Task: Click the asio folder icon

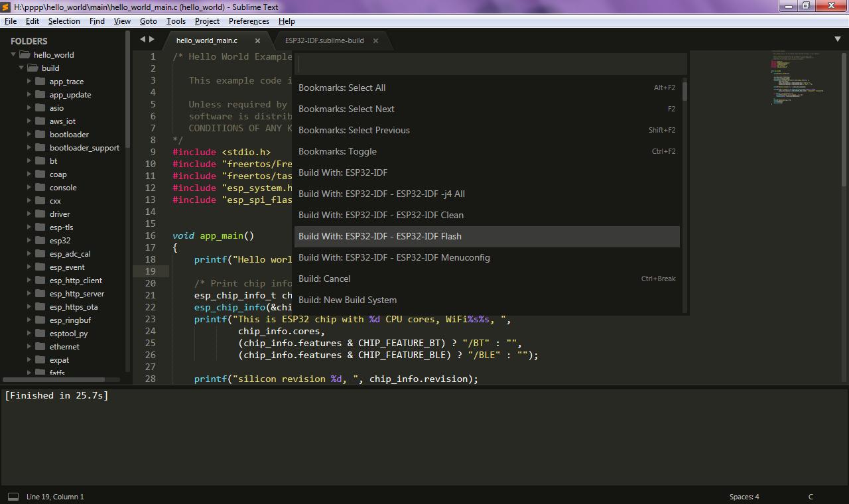Action: point(40,108)
